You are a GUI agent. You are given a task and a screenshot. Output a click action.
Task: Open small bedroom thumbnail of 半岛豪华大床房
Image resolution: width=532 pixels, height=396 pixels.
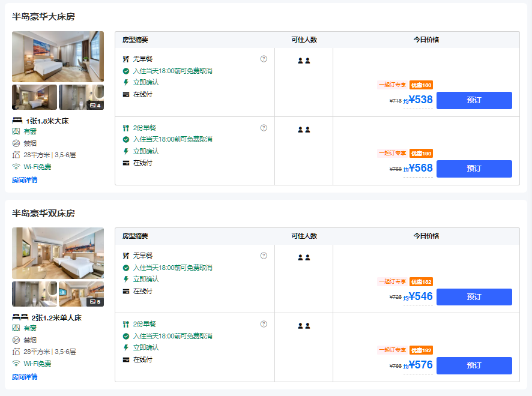[x=34, y=97]
